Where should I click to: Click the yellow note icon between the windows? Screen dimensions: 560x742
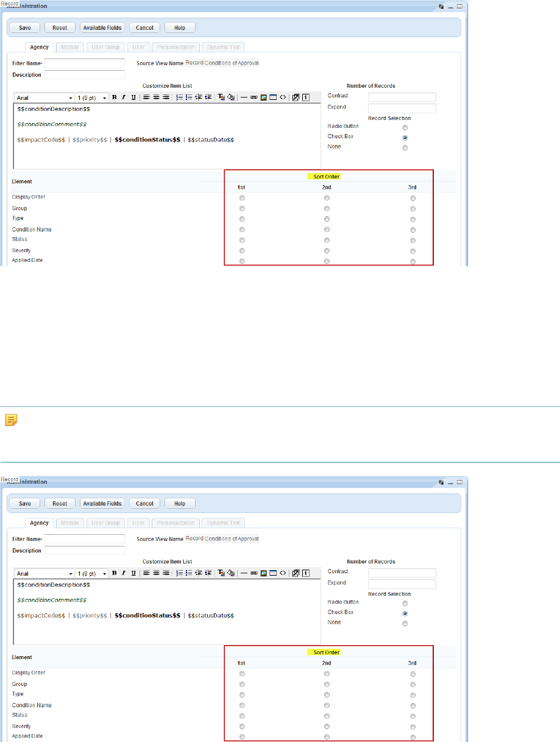(11, 420)
